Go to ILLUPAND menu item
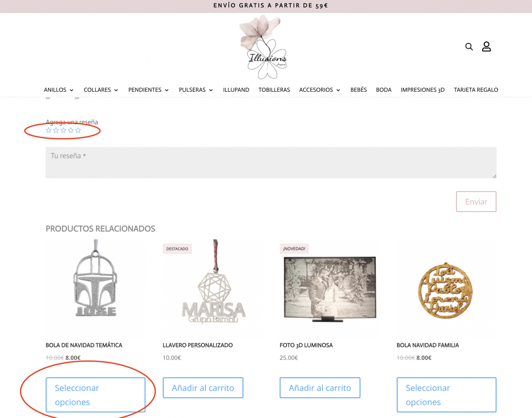 click(x=236, y=90)
